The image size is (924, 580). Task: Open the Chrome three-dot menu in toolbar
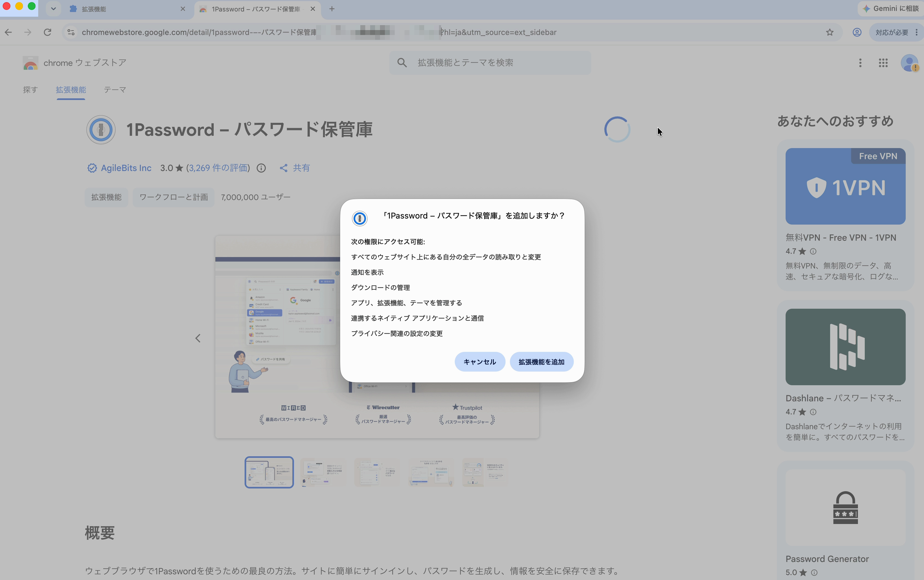(x=916, y=32)
